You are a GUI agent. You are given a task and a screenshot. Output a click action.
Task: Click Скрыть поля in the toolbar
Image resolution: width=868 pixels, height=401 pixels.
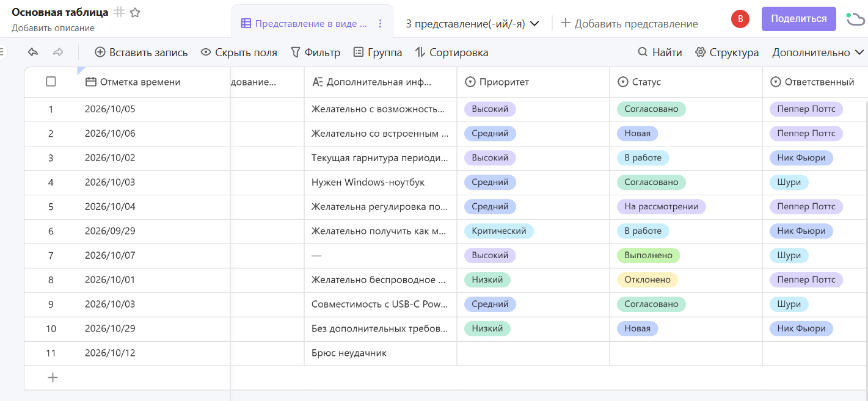[x=239, y=52]
